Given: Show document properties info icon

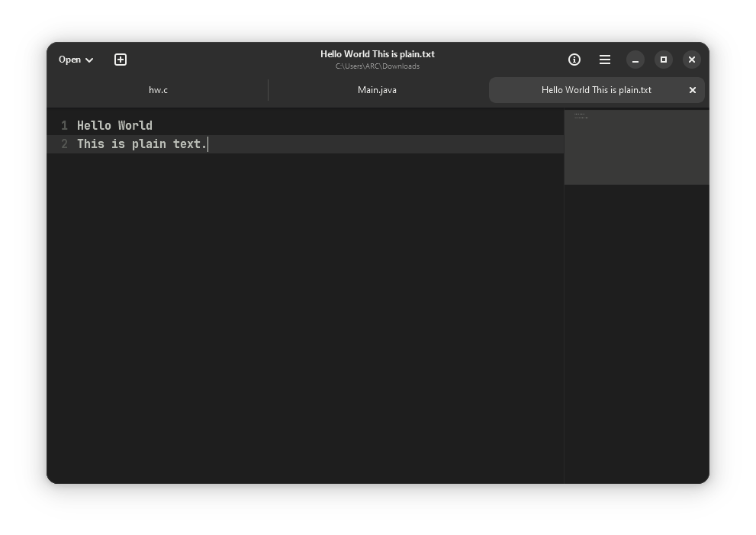Looking at the screenshot, I should pyautogui.click(x=574, y=60).
